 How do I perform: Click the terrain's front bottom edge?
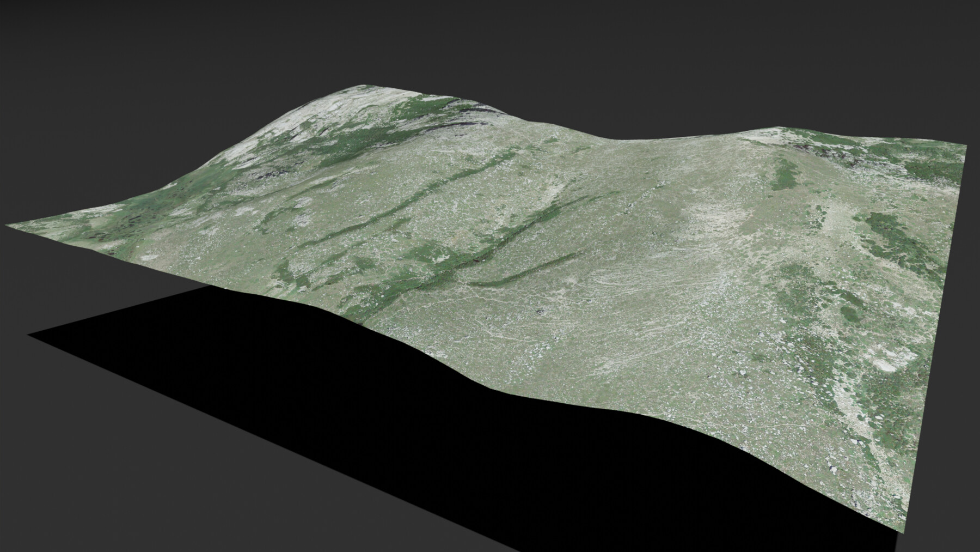[544, 392]
